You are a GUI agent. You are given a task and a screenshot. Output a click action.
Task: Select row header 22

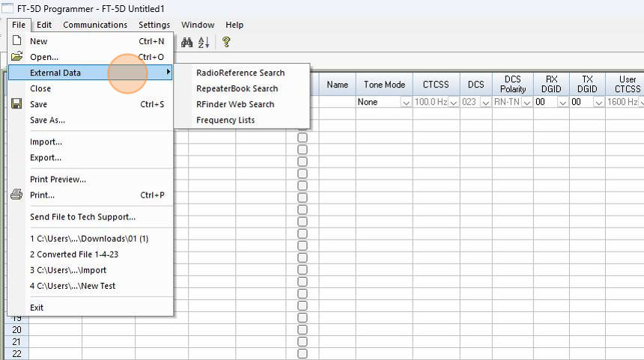pyautogui.click(x=16, y=353)
